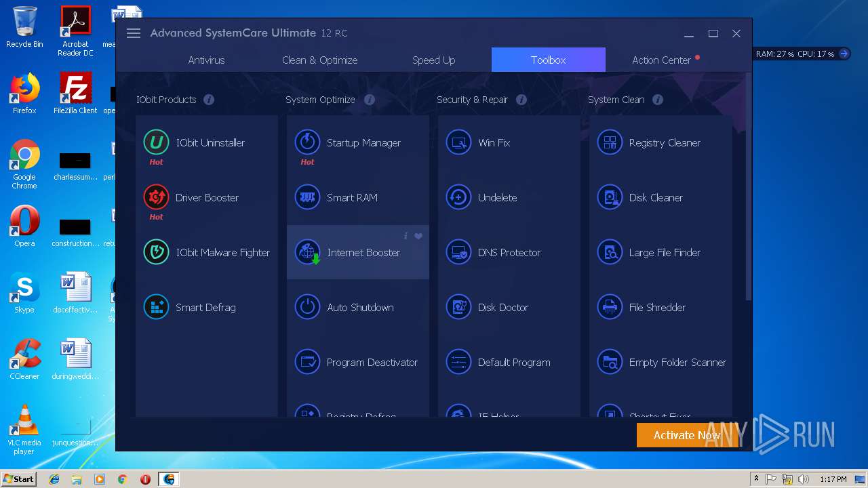Launch Win Fix icon
868x488 pixels.
click(x=458, y=142)
